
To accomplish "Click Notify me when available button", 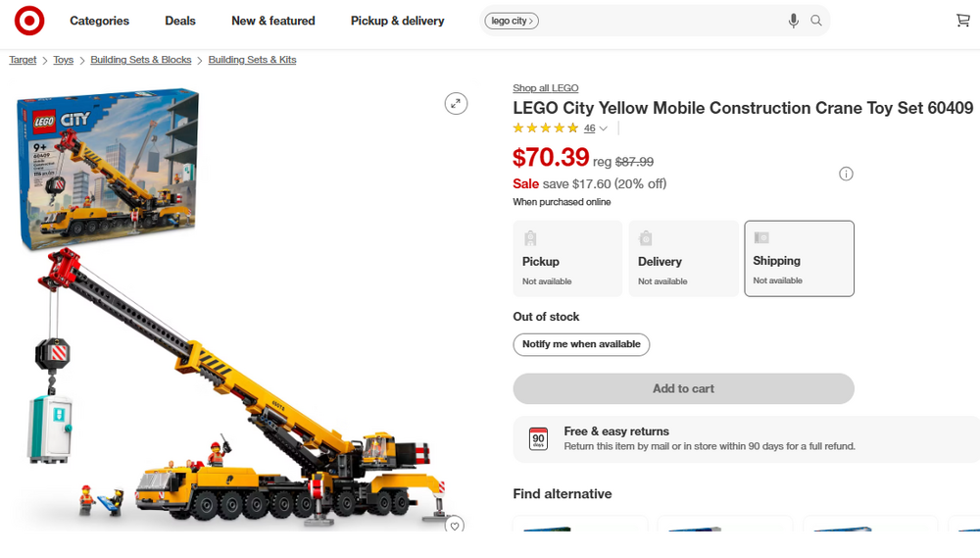I will (581, 344).
